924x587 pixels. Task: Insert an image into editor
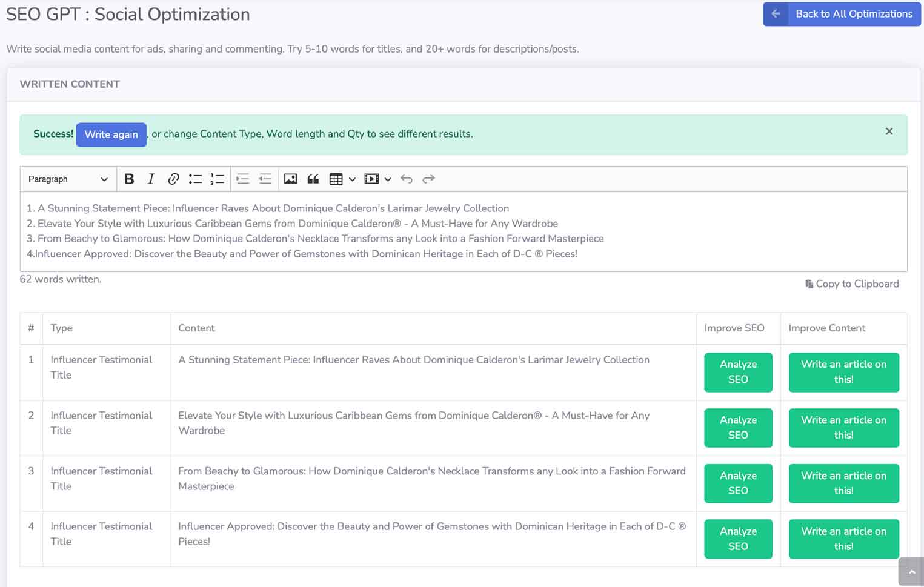click(x=291, y=179)
